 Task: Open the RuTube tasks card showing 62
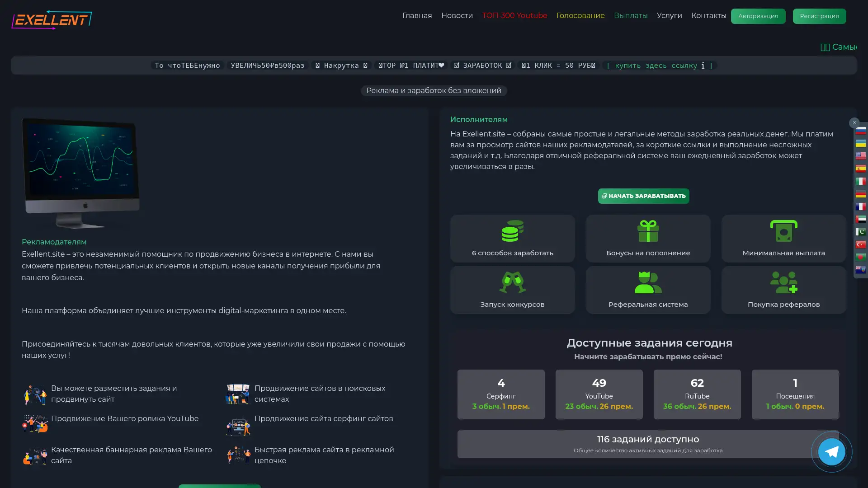click(697, 394)
